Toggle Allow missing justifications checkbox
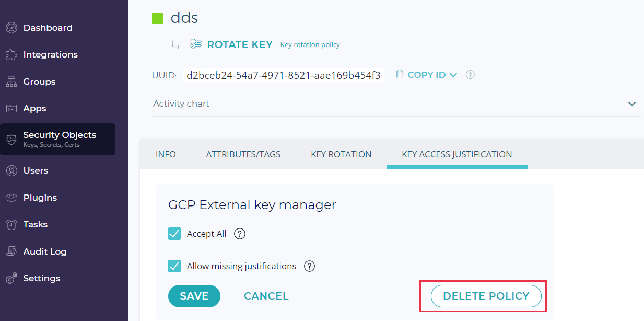This screenshot has height=321, width=644. pos(174,266)
